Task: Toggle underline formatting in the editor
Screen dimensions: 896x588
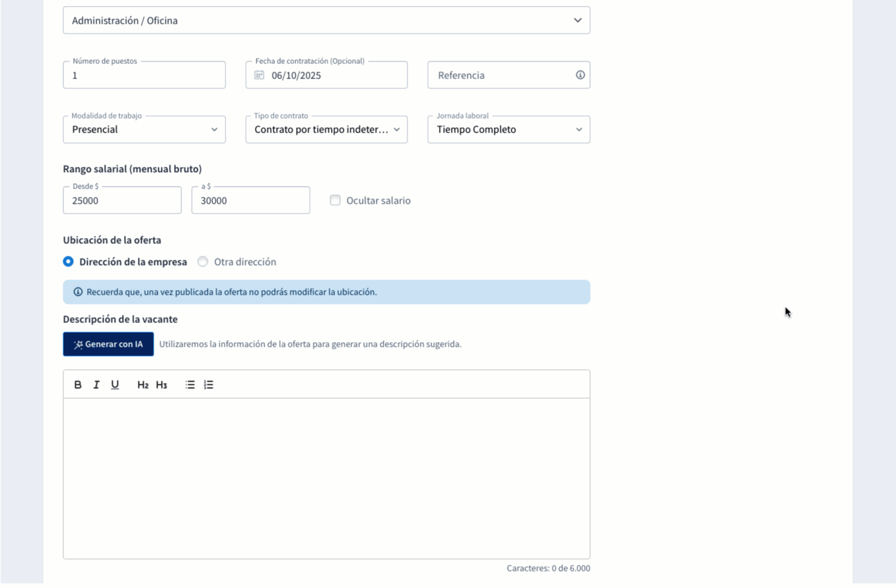Action: (x=115, y=385)
